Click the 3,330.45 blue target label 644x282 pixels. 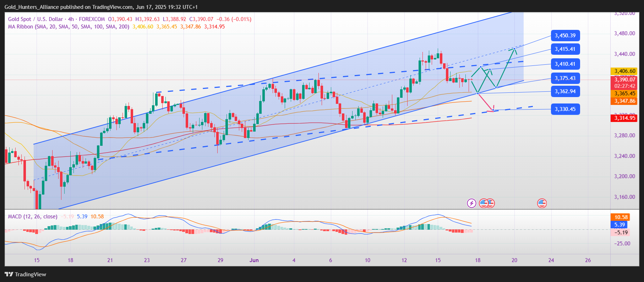[x=565, y=109]
